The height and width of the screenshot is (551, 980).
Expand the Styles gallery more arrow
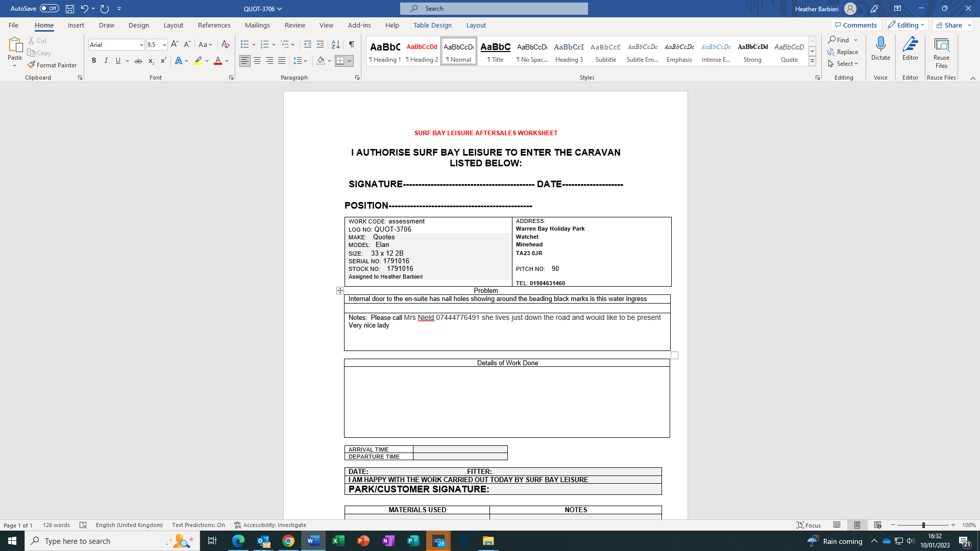pos(812,61)
